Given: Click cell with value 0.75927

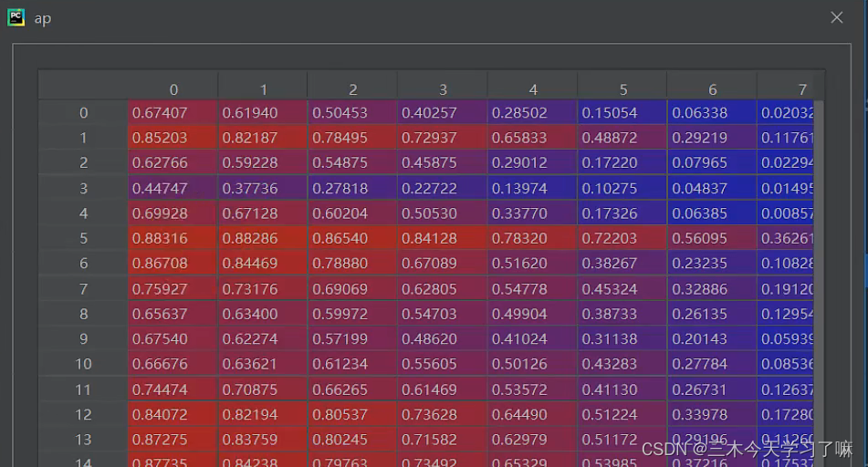Looking at the screenshot, I should [x=173, y=289].
